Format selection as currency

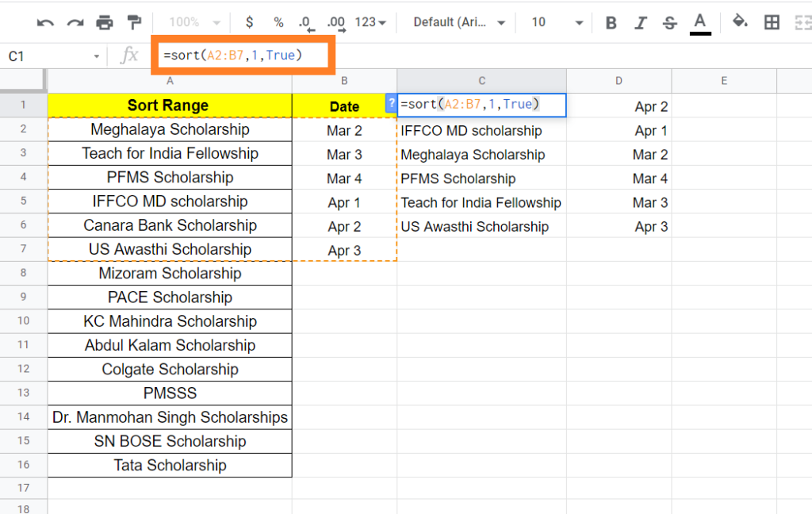pyautogui.click(x=249, y=22)
